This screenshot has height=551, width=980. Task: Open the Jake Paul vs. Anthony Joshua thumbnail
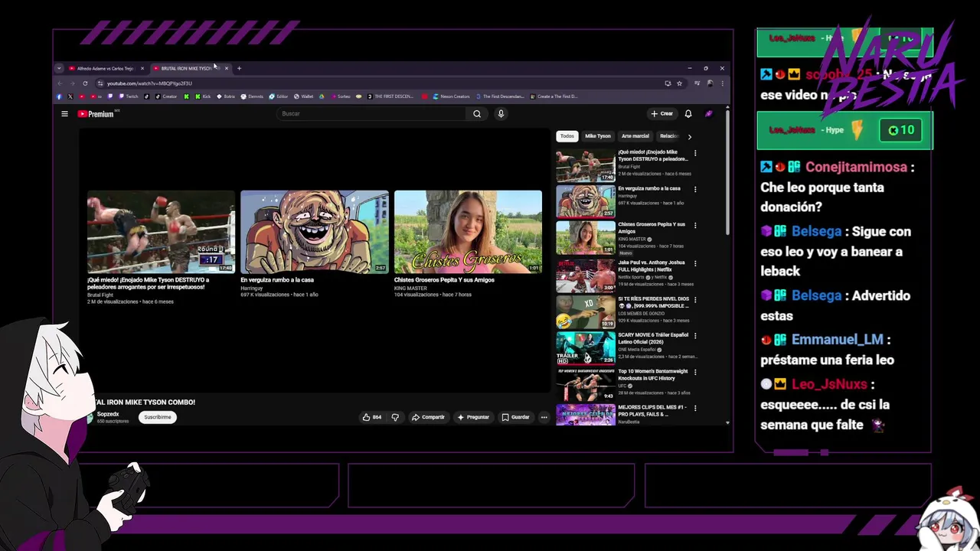pos(586,275)
